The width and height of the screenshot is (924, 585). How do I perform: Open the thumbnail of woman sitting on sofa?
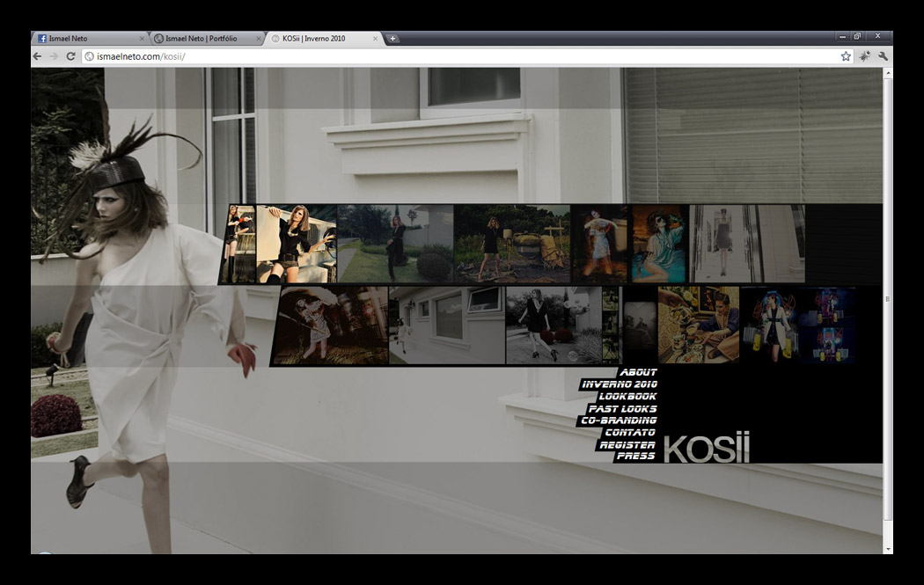tap(297, 244)
